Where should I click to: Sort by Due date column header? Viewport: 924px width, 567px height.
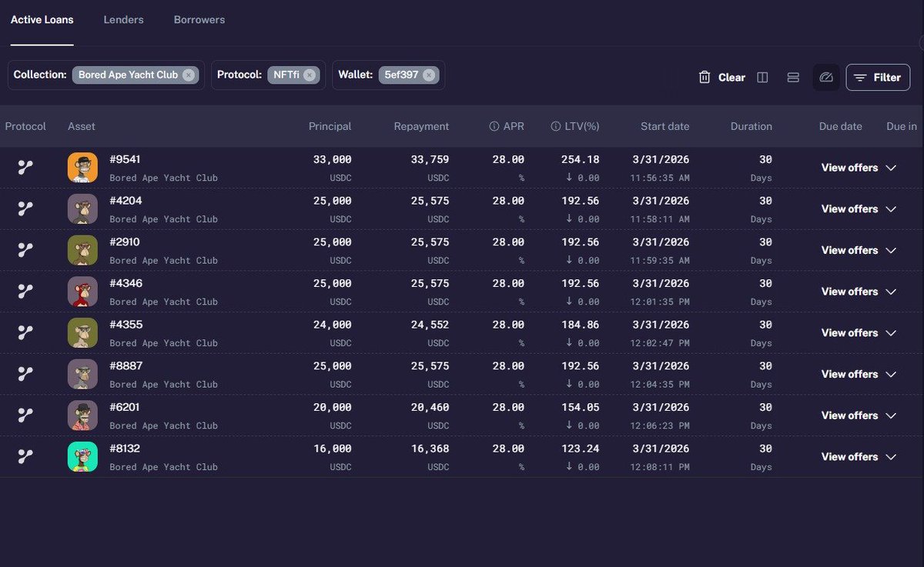[841, 126]
